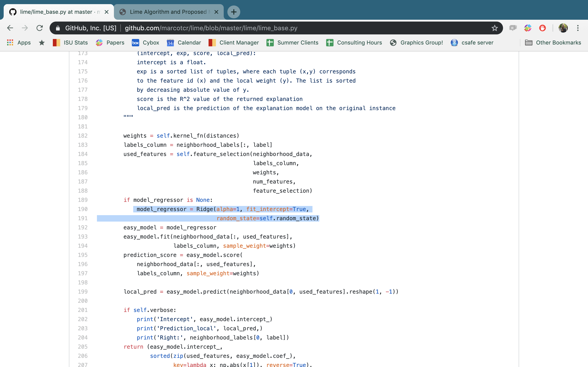Image resolution: width=588 pixels, height=367 pixels.
Task: Reload the current page
Action: point(40,28)
